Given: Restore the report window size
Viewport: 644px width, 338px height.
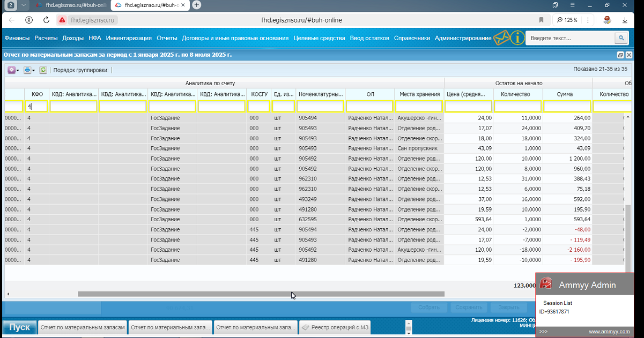Looking at the screenshot, I should point(620,55).
